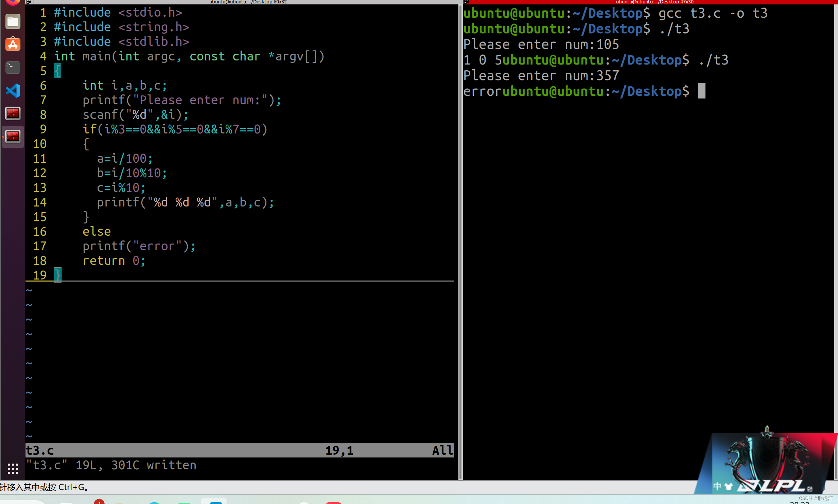Click left terminal pane title bar
This screenshot has width=838, height=504.
click(248, 2)
